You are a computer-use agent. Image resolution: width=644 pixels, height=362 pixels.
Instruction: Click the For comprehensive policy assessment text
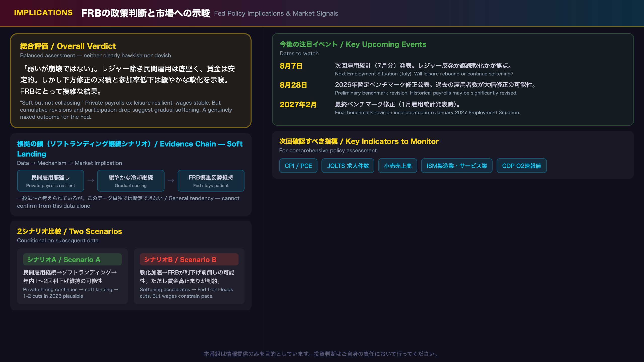pos(328,151)
